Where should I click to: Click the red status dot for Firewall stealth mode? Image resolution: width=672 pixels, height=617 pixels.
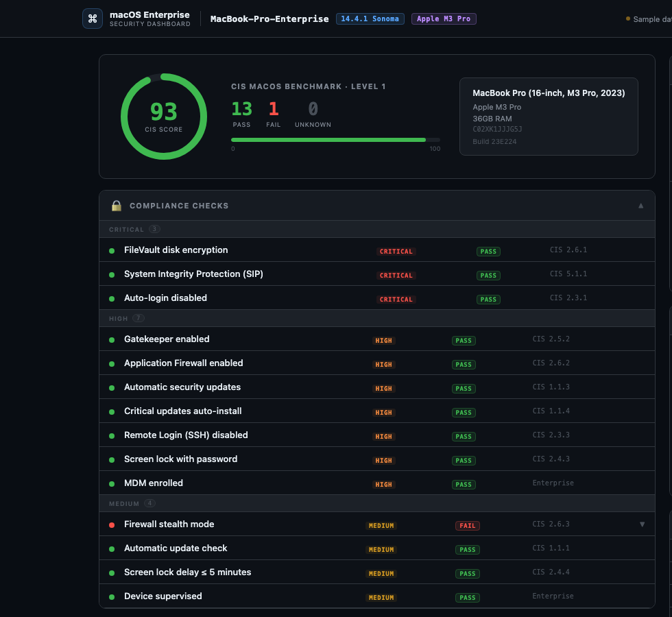click(x=112, y=525)
